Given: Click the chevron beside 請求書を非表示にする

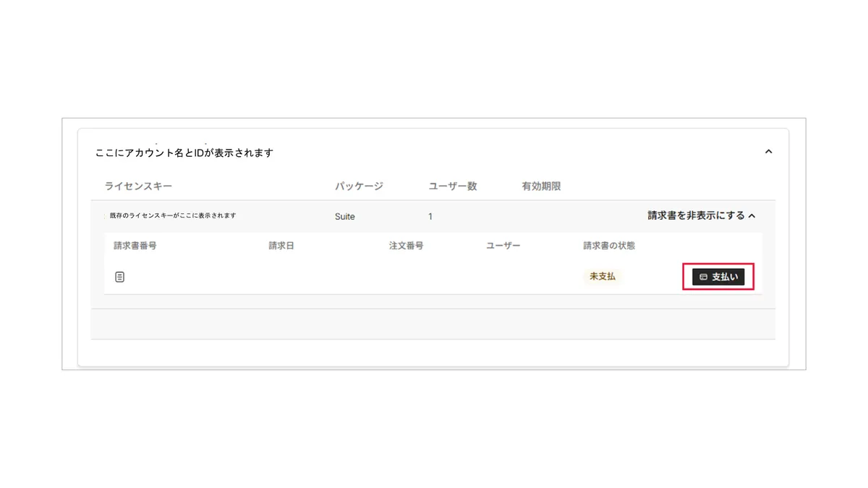Looking at the screenshot, I should click(x=752, y=216).
